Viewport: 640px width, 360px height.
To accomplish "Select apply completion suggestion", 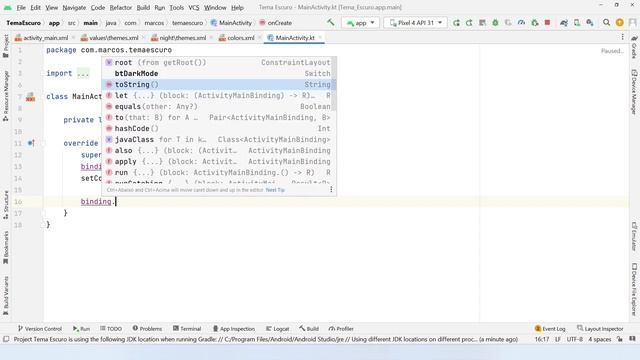I will coord(218,162).
